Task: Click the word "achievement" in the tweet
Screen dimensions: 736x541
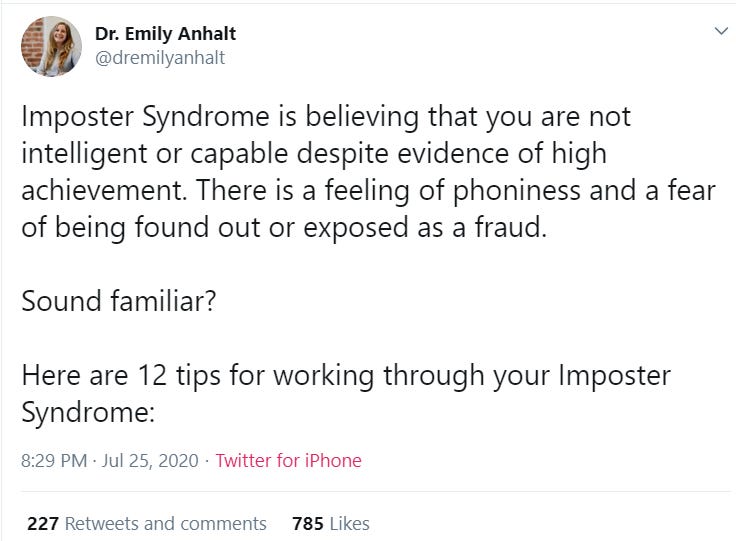Action: tap(100, 190)
